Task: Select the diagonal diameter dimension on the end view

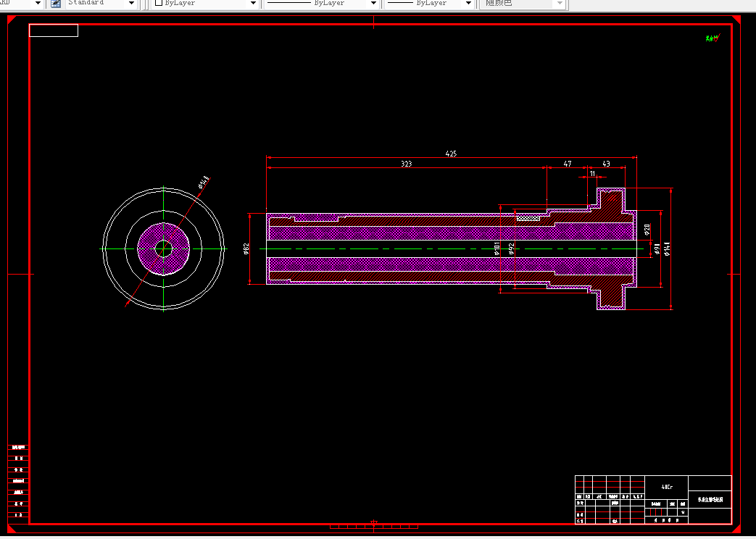Action: click(204, 183)
